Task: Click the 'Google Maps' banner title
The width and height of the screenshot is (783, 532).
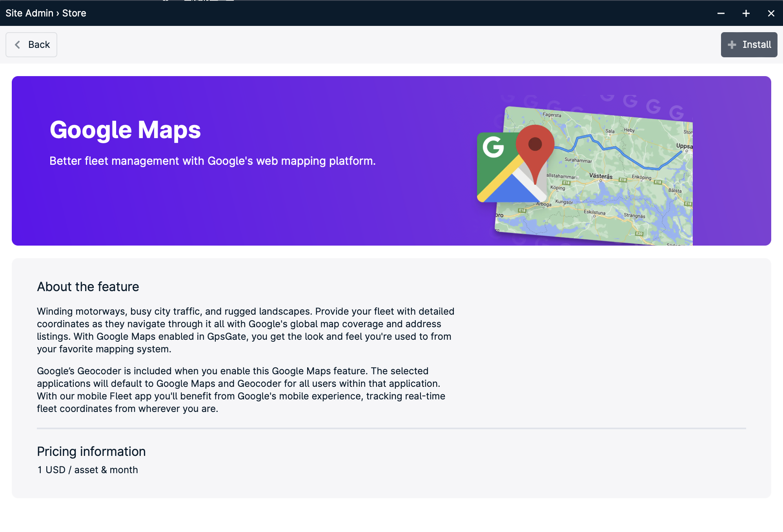Action: coord(125,130)
